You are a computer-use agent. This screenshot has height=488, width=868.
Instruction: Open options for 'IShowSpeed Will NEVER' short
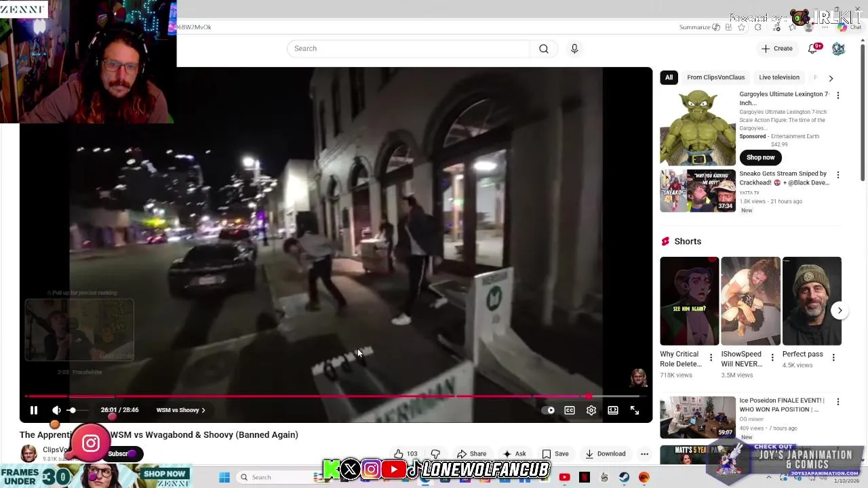click(x=772, y=358)
